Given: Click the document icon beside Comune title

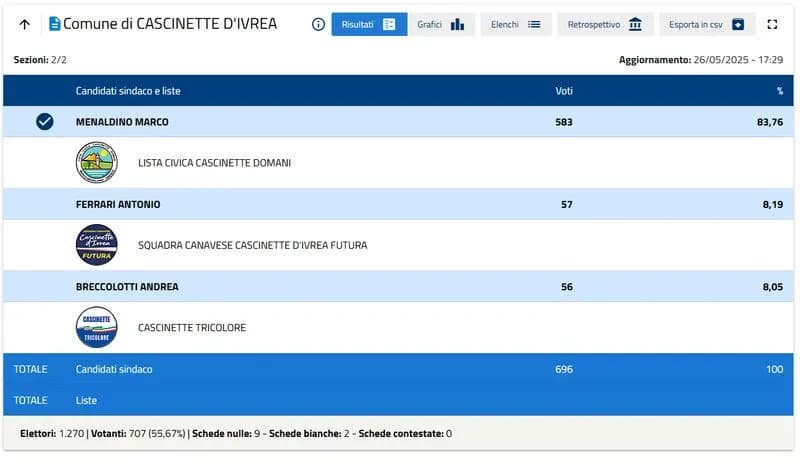Looking at the screenshot, I should [54, 24].
